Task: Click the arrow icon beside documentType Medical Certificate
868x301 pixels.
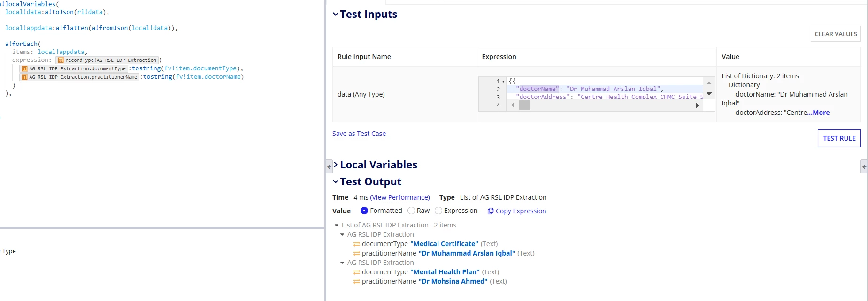Action: tap(357, 244)
